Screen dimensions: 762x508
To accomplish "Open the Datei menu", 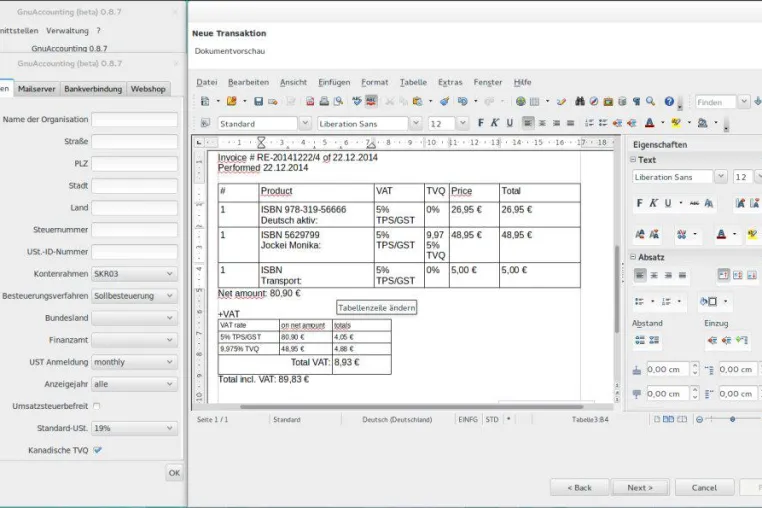I will pos(207,82).
